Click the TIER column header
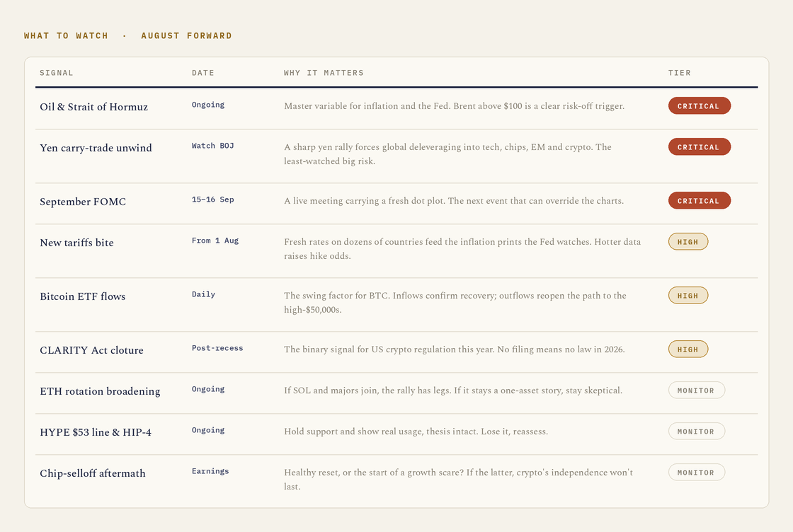This screenshot has width=793, height=532. pyautogui.click(x=679, y=73)
